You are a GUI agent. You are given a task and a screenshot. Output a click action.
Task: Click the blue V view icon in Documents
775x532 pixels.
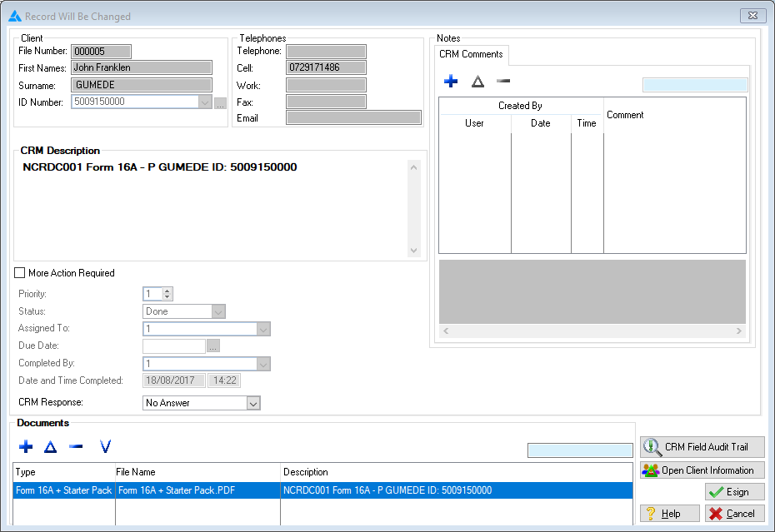click(105, 447)
